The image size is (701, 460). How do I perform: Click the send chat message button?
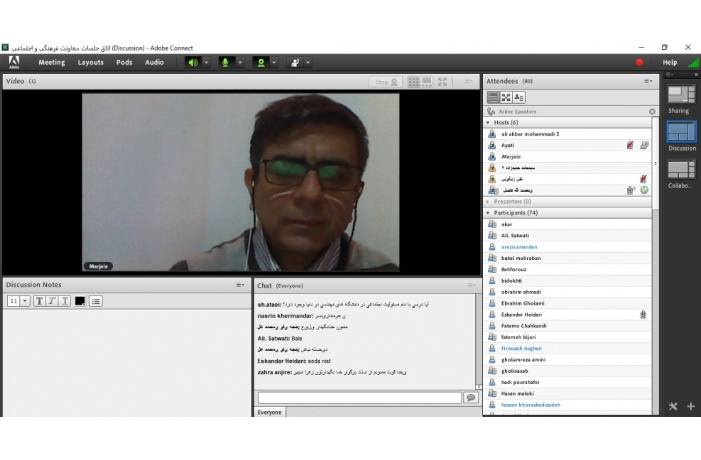pos(471,397)
